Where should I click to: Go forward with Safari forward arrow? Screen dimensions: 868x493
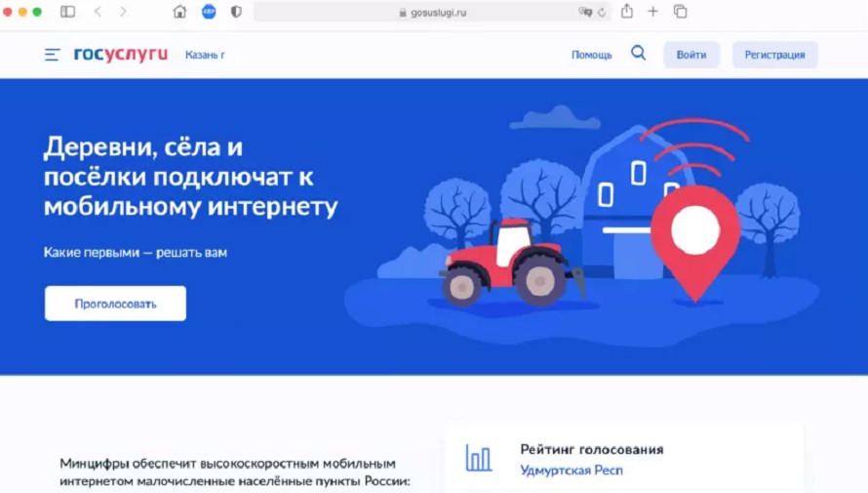click(123, 12)
